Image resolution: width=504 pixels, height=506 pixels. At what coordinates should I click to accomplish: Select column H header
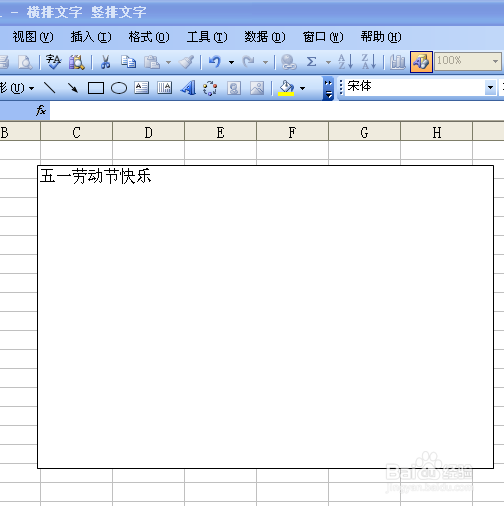pyautogui.click(x=436, y=132)
